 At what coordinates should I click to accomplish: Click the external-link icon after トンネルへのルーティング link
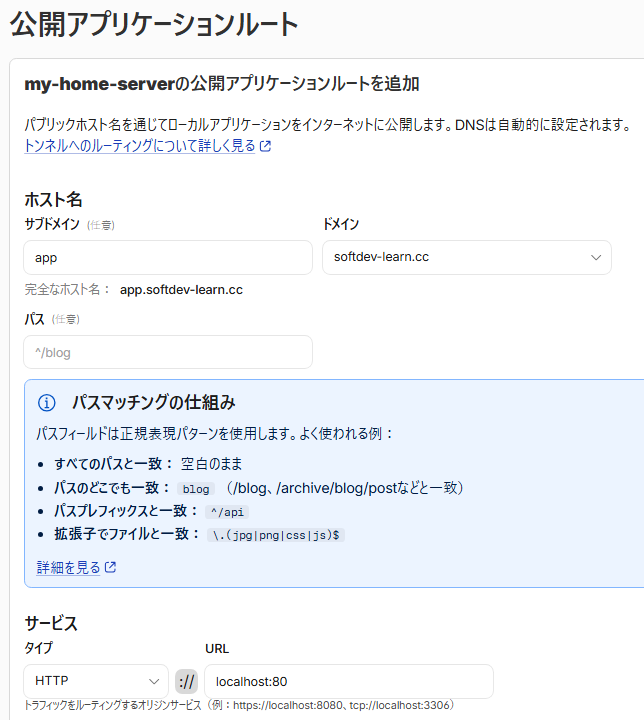click(x=266, y=146)
